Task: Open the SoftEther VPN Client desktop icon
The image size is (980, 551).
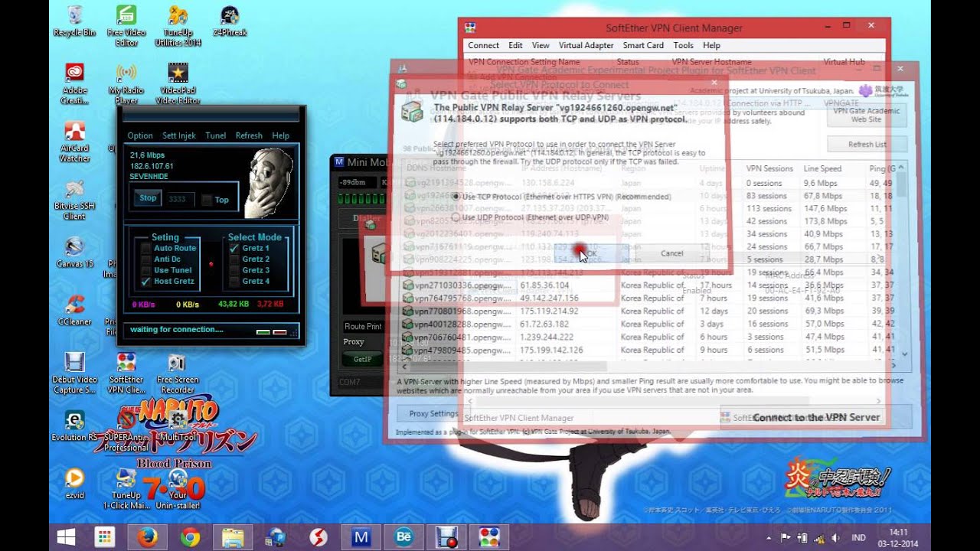Action: [x=126, y=373]
